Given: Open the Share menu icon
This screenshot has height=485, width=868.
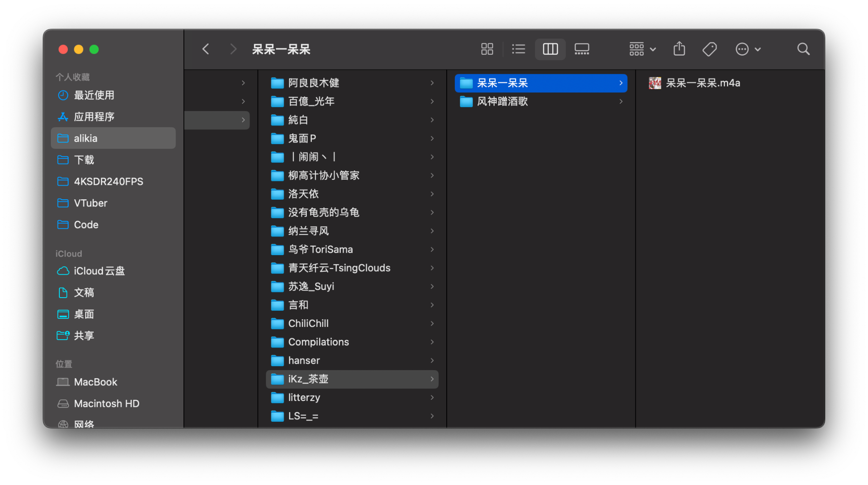Looking at the screenshot, I should [679, 49].
